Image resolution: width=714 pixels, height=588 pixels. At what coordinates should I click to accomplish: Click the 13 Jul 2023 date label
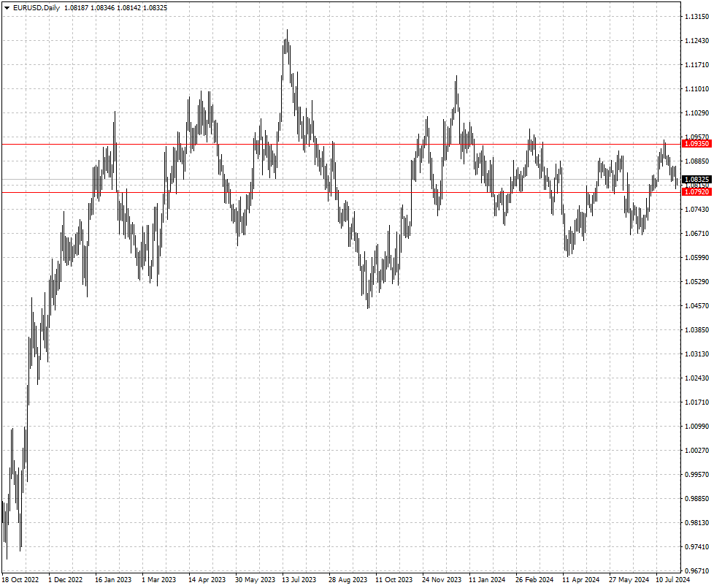pos(299,580)
